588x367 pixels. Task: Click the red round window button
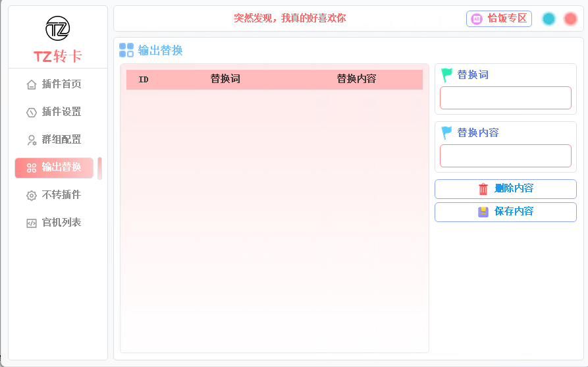click(570, 18)
